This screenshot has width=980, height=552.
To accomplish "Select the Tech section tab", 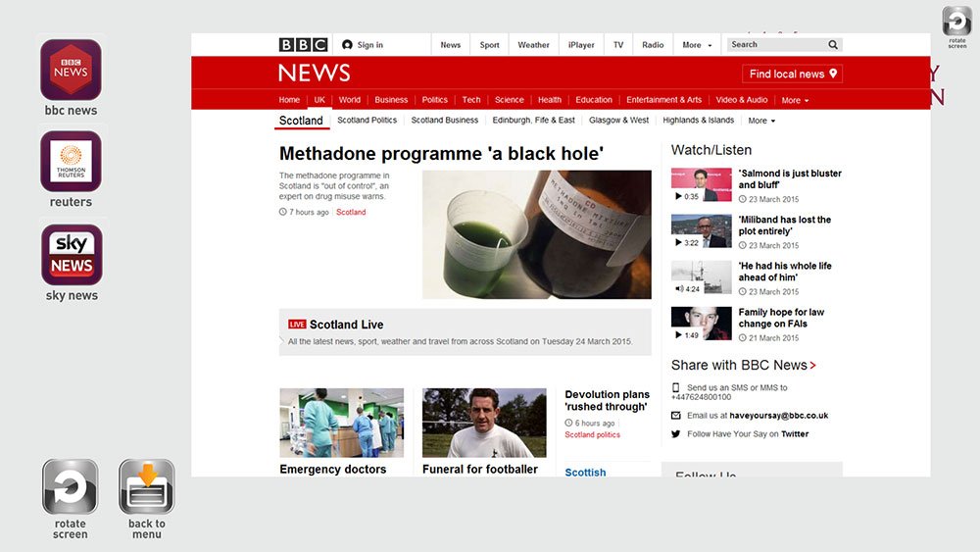I will coord(471,100).
